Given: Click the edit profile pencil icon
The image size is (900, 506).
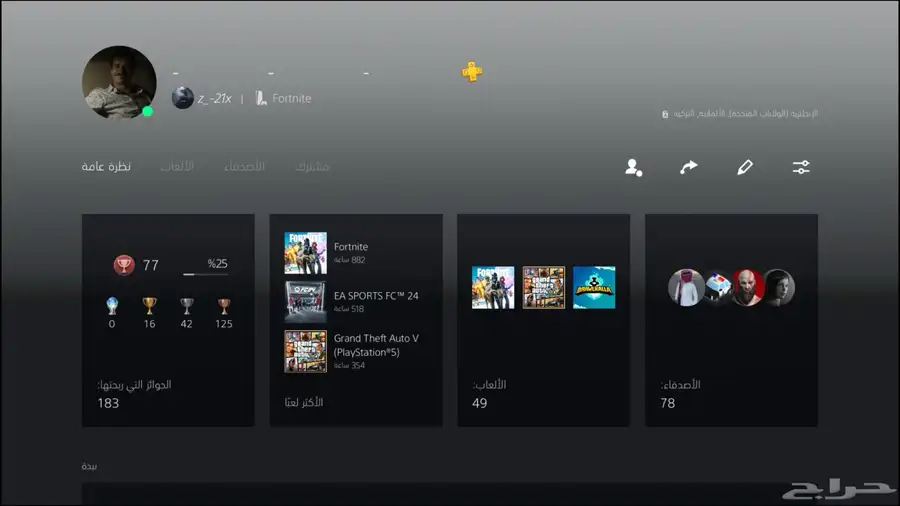Looking at the screenshot, I should point(745,168).
